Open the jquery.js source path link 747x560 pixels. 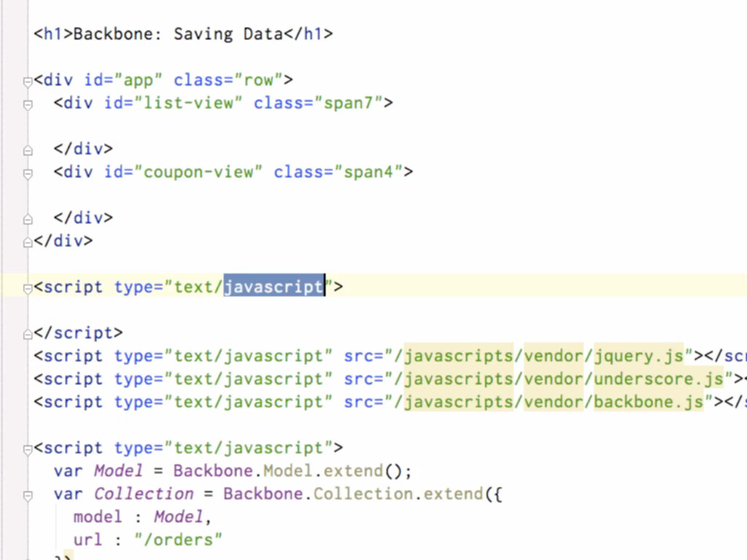click(543, 356)
